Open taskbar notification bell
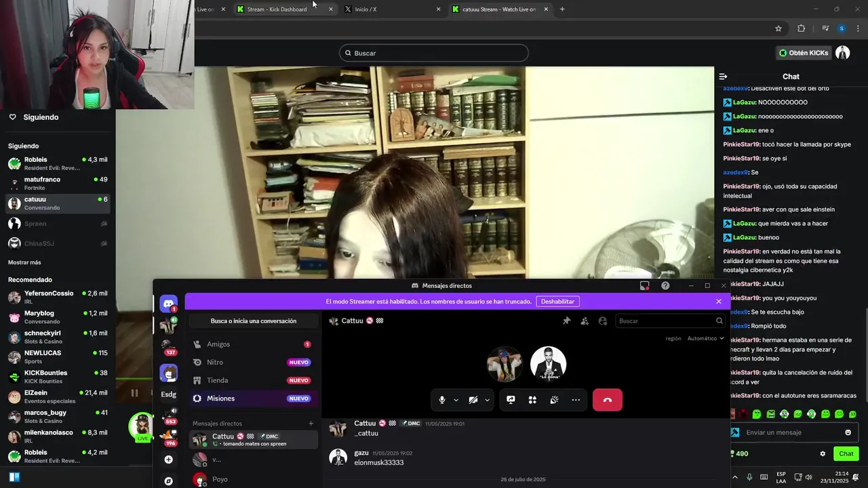Image resolution: width=868 pixels, height=488 pixels. coord(856,477)
